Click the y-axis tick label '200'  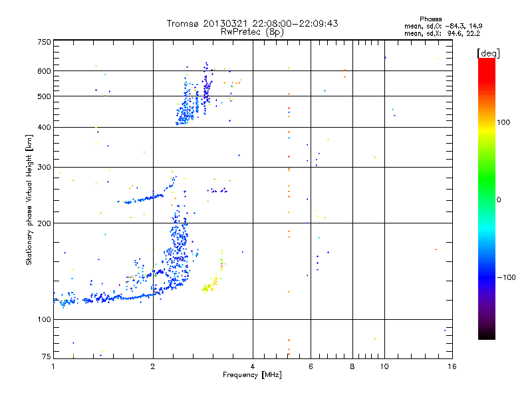click(44, 223)
